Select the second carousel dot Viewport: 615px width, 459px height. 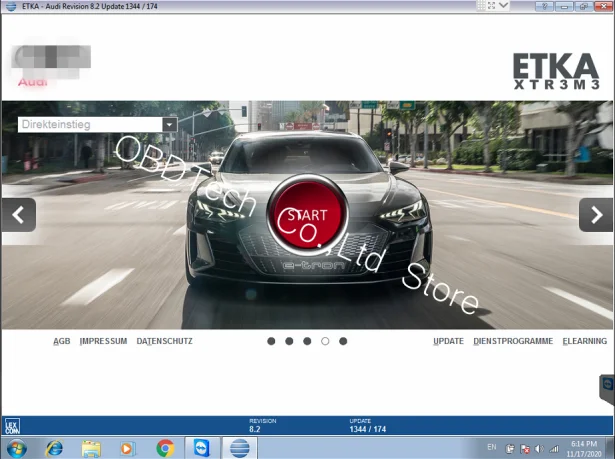point(289,341)
